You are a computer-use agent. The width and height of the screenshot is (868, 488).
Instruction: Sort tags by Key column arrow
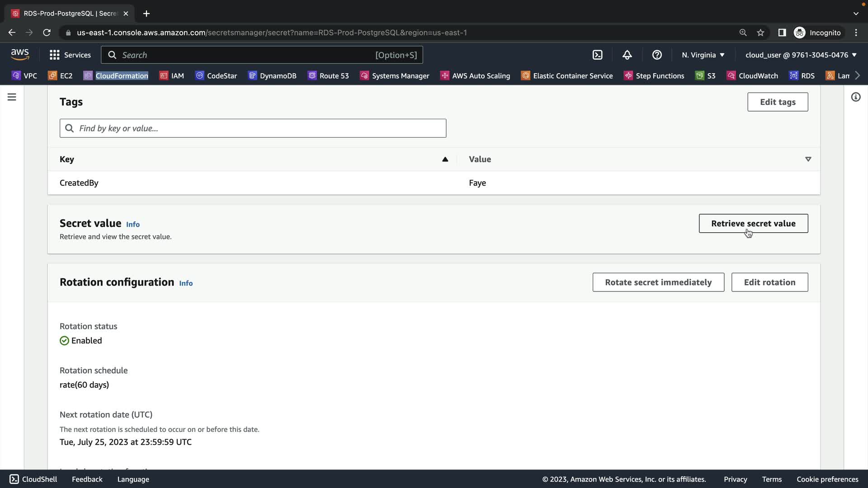click(445, 159)
